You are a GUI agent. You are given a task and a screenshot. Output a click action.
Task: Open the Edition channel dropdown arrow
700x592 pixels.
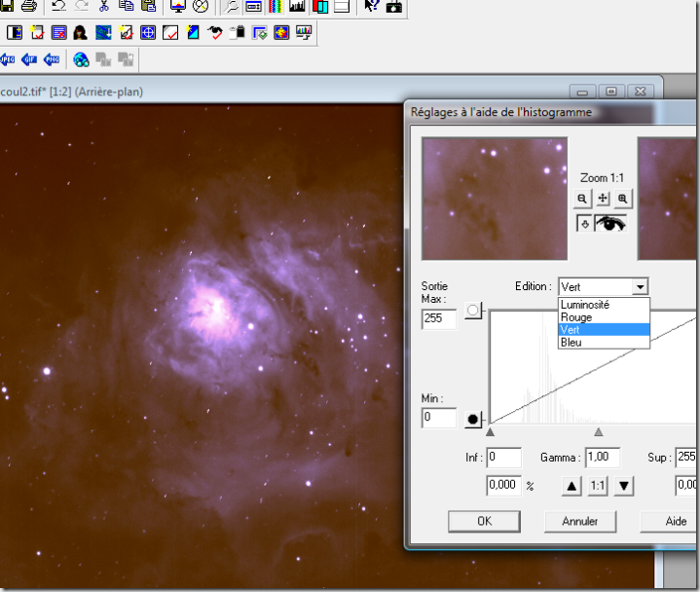639,287
